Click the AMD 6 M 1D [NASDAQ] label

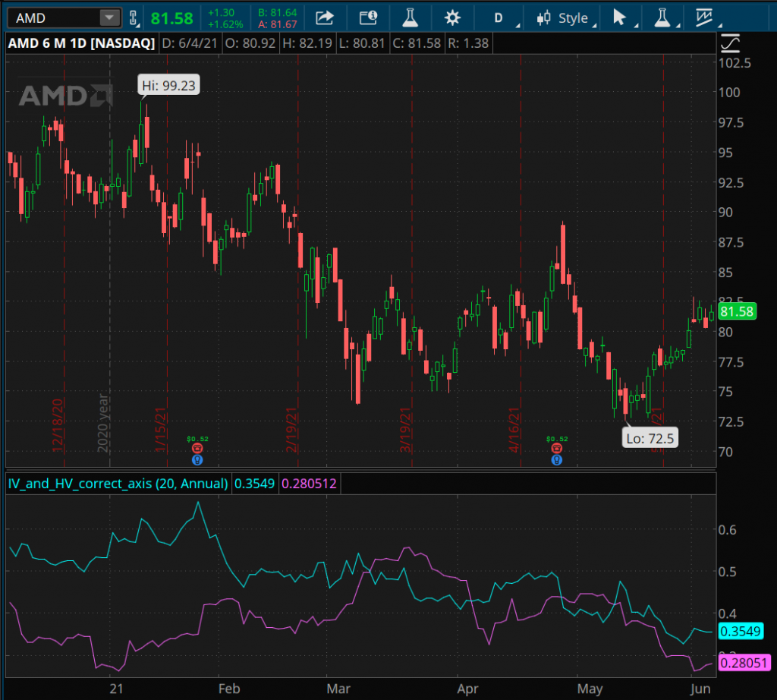tap(81, 43)
